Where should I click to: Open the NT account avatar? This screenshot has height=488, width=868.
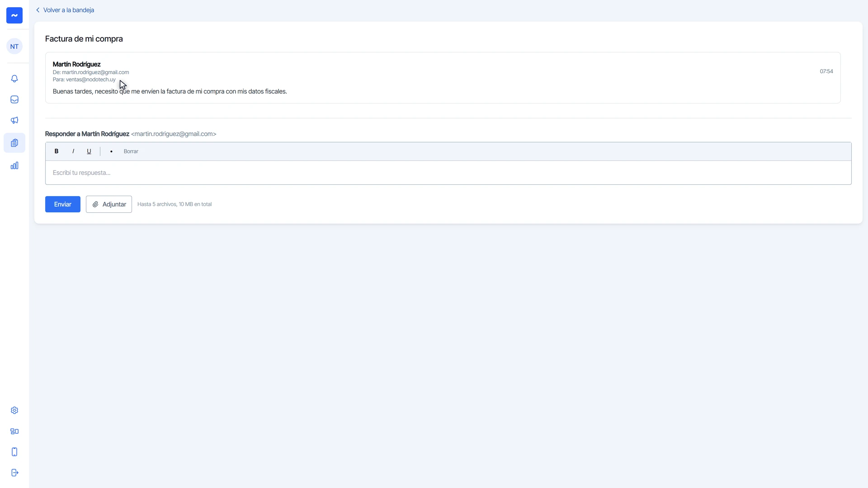tap(14, 46)
